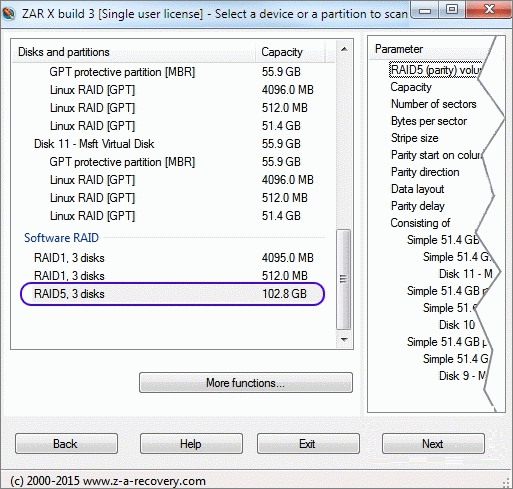Click the Exit button
Screen dimensions: 513x489
308,444
